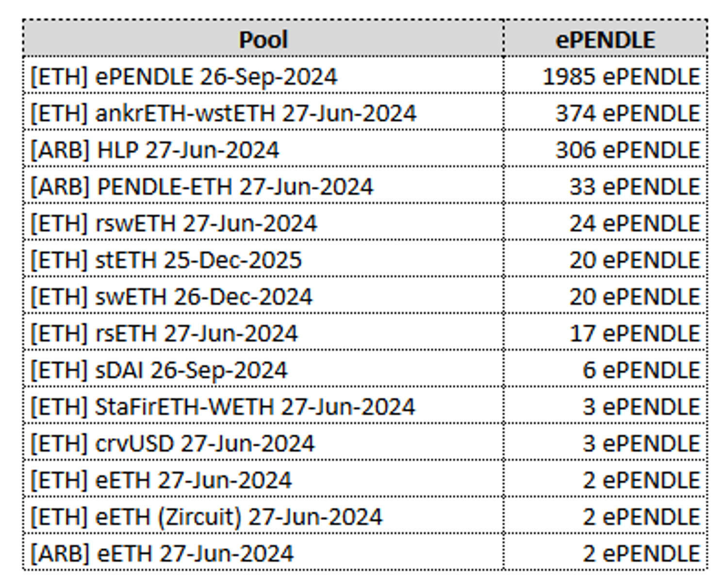Select the 17 ePENDLE amount cell
Image resolution: width=728 pixels, height=587 pixels.
tap(634, 334)
